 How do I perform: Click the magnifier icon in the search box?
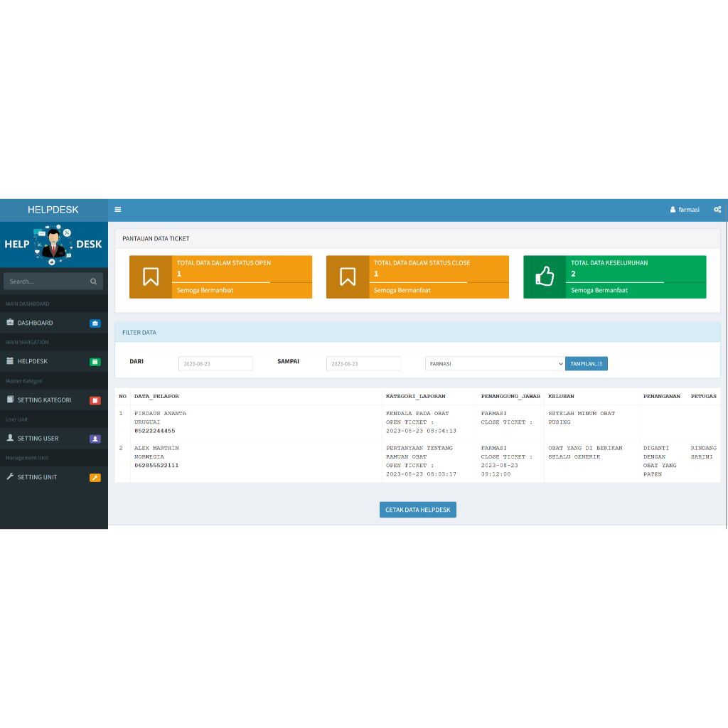93,281
